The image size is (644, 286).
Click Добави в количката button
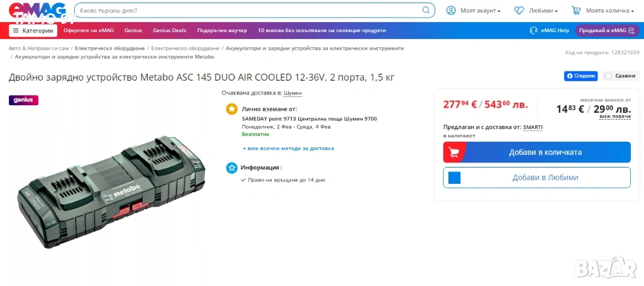click(x=536, y=152)
